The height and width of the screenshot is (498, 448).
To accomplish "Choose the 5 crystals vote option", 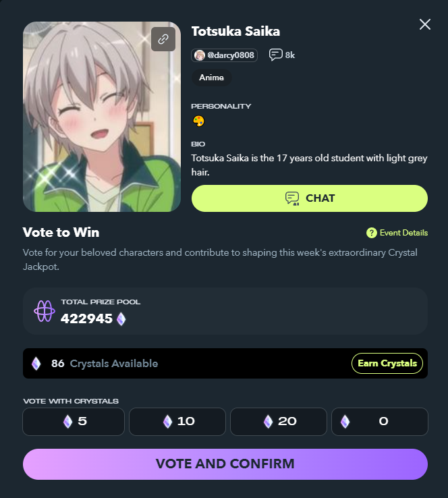I will [x=74, y=422].
